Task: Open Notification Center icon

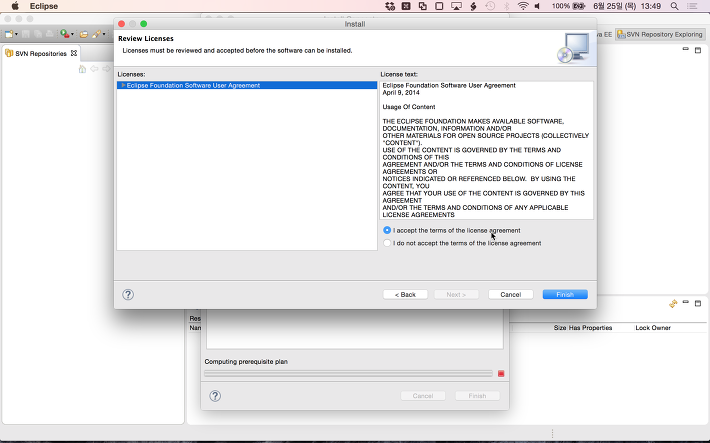Action: click(x=692, y=6)
